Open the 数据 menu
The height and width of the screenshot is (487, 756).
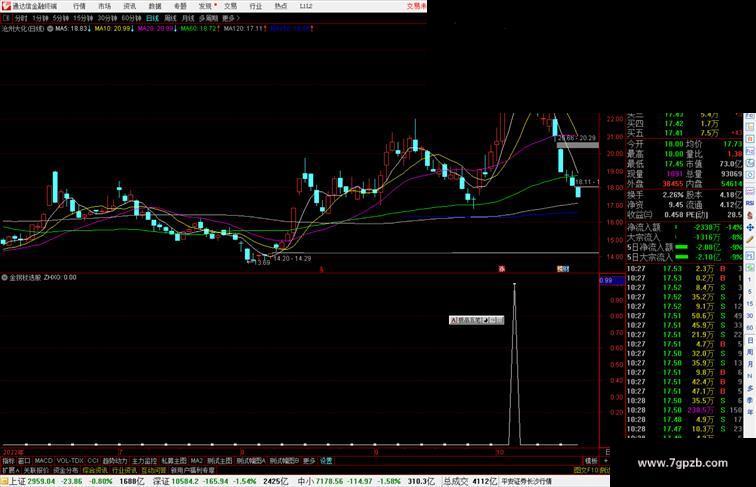[x=155, y=6]
